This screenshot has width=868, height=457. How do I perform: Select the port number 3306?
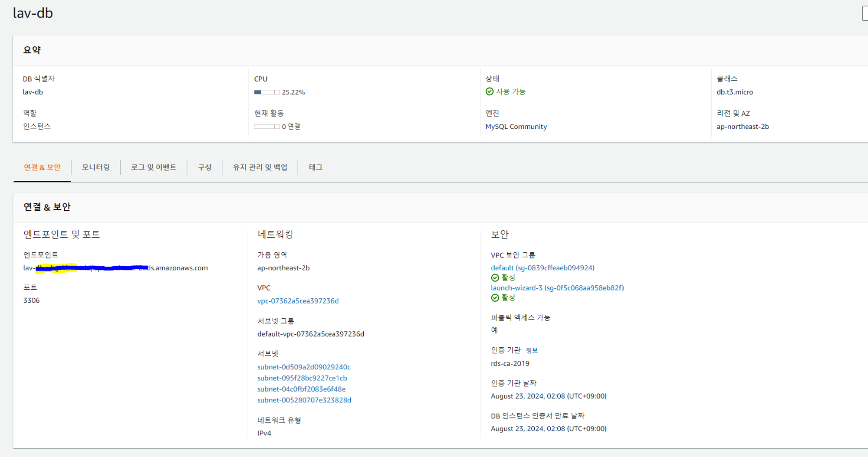click(31, 300)
